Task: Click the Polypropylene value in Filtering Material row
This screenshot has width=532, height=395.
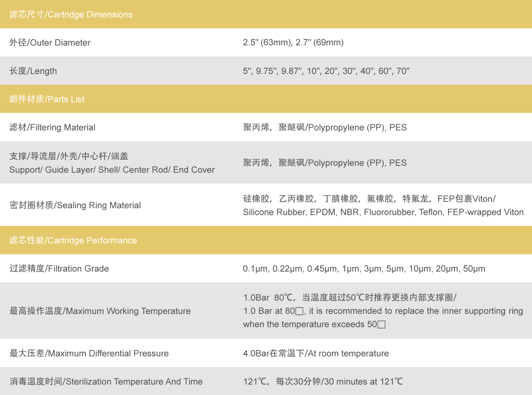Action: click(x=325, y=127)
